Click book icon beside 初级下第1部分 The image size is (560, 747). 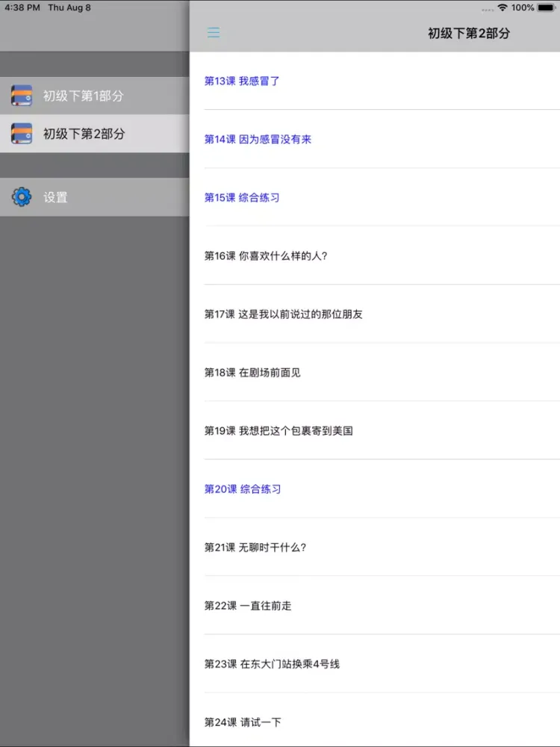22,96
